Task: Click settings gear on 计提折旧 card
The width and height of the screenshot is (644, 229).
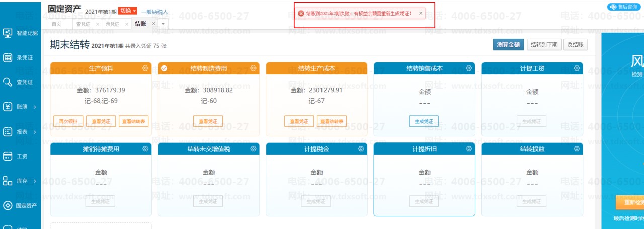Action: (x=469, y=148)
